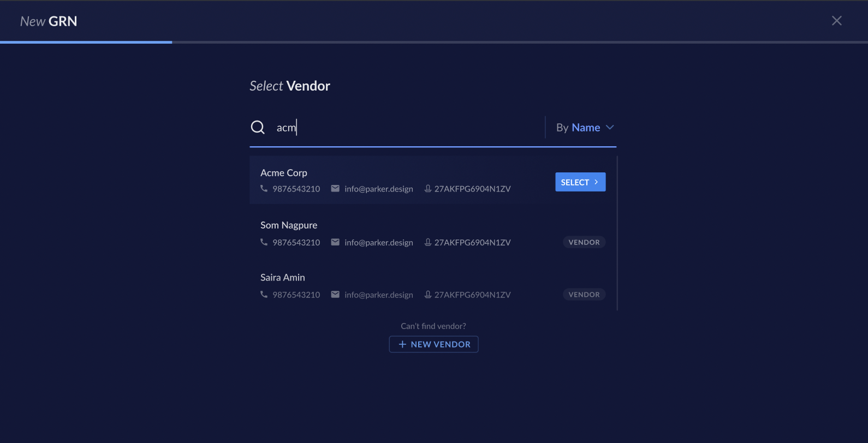Viewport: 868px width, 443px height.
Task: Click the Acme Corp vendor name
Action: pos(284,172)
